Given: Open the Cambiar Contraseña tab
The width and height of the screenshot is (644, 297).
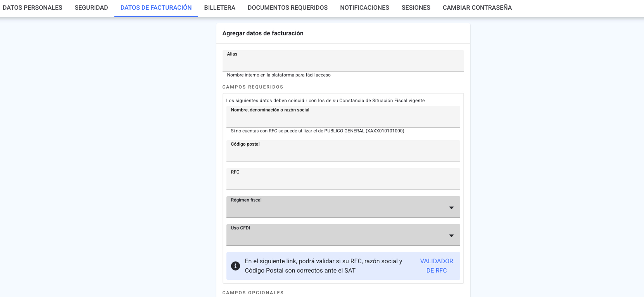Looking at the screenshot, I should point(477,8).
